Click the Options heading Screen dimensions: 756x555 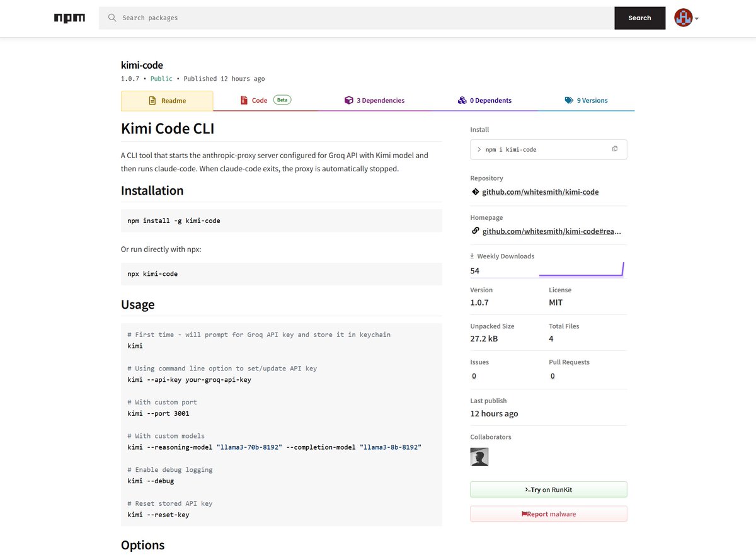(x=142, y=545)
